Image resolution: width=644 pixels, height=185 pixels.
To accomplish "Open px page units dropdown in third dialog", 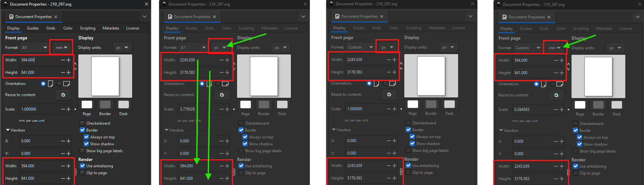I will [x=387, y=47].
